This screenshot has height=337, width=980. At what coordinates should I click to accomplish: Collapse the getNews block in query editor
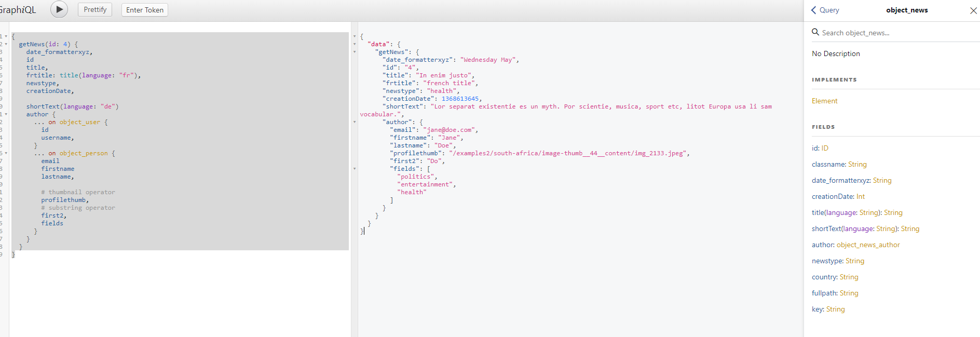pyautogui.click(x=6, y=44)
